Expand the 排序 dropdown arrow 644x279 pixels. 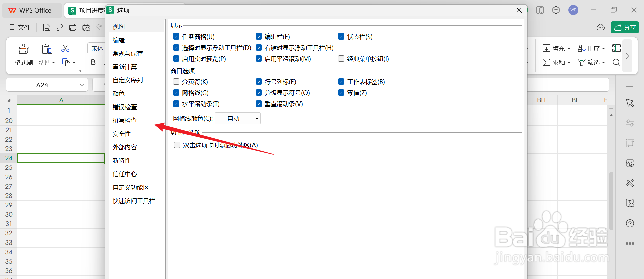coord(603,49)
